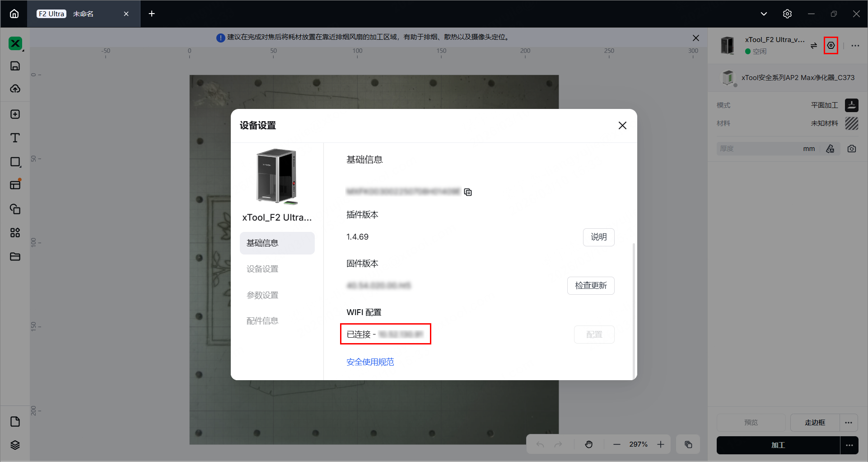Click the 厚度 thickness input field
The height and width of the screenshot is (462, 868).
click(x=759, y=149)
